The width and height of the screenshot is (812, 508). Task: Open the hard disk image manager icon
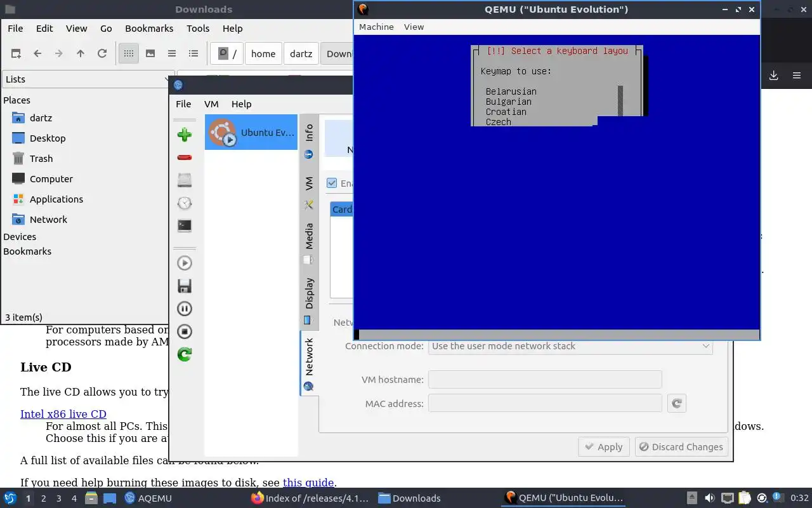[185, 180]
